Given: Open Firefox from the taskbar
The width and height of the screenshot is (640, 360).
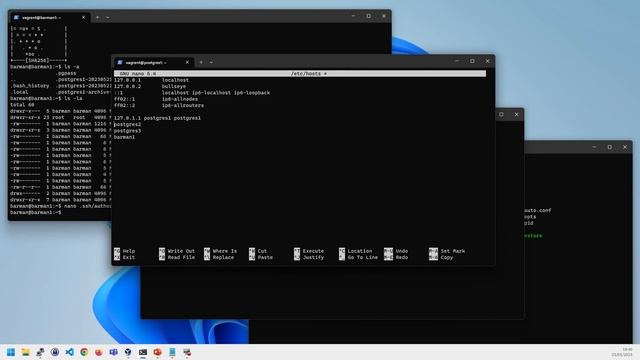Looking at the screenshot, I should click(99, 352).
